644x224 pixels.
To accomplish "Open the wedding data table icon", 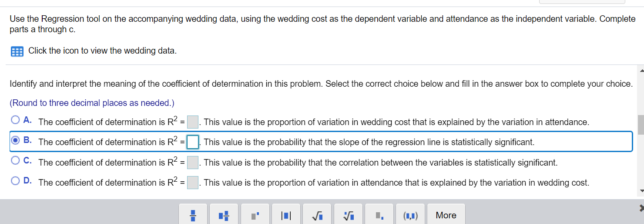I will (17, 51).
